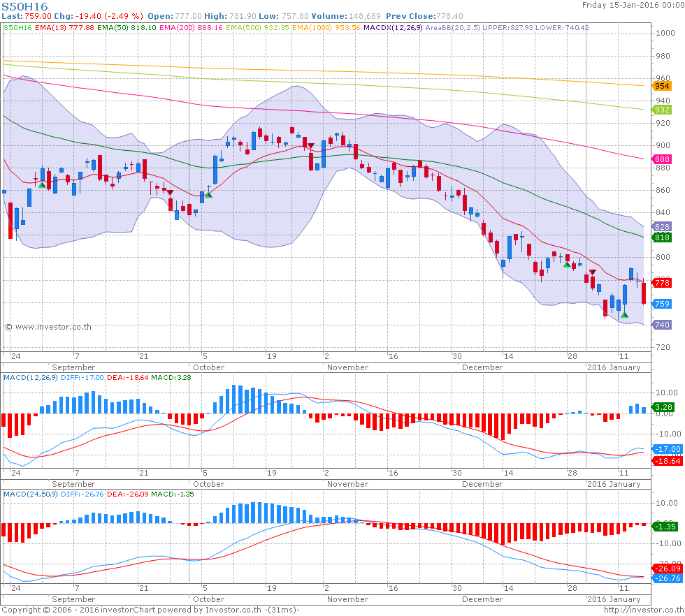685x616 pixels.
Task: Click the red 778 price tag
Action: [x=662, y=283]
